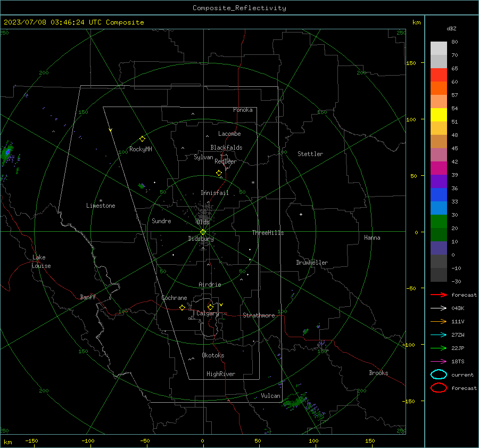
Task: Click the Ponoka label
Action: (x=243, y=110)
